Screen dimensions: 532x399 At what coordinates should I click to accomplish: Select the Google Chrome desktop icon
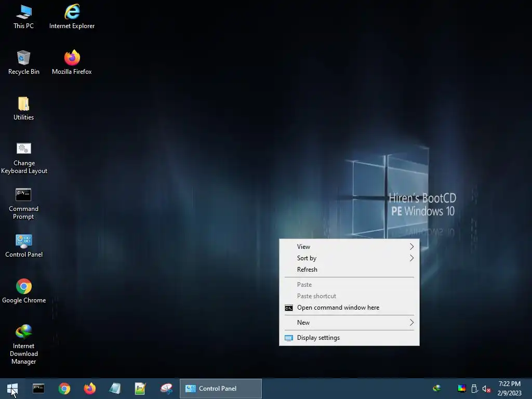pos(24,291)
